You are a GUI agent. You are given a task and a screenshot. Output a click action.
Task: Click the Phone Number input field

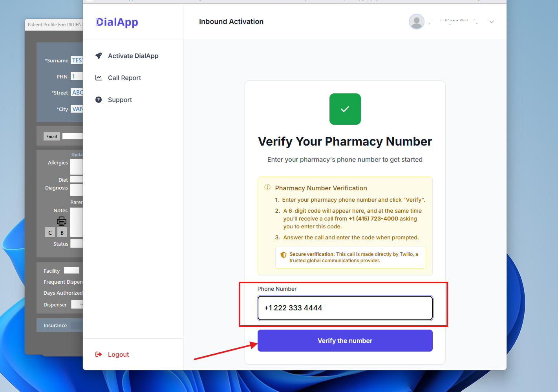tap(345, 308)
